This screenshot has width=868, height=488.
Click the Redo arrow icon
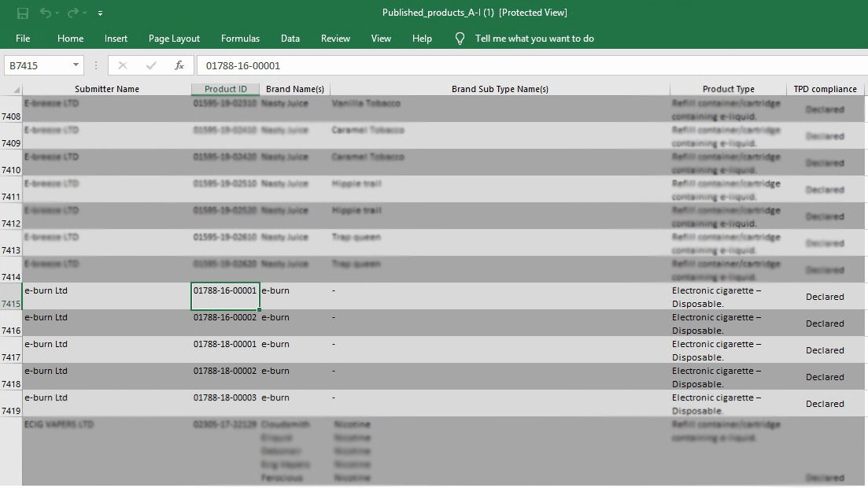[x=72, y=13]
